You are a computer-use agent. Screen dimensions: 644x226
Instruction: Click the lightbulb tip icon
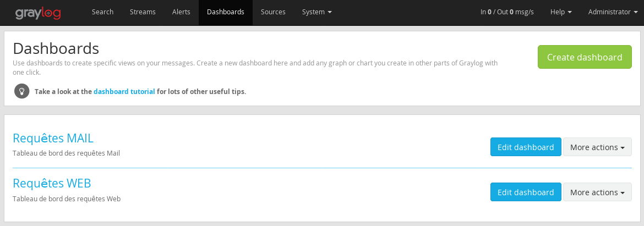click(x=22, y=91)
